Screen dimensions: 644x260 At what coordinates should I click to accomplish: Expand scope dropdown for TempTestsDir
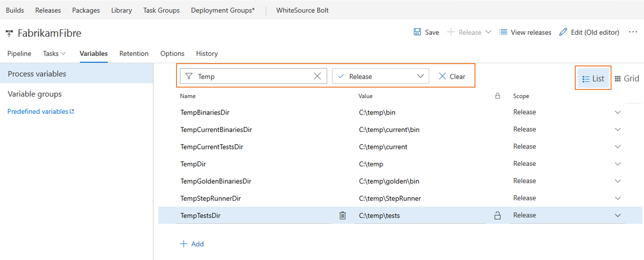click(618, 215)
